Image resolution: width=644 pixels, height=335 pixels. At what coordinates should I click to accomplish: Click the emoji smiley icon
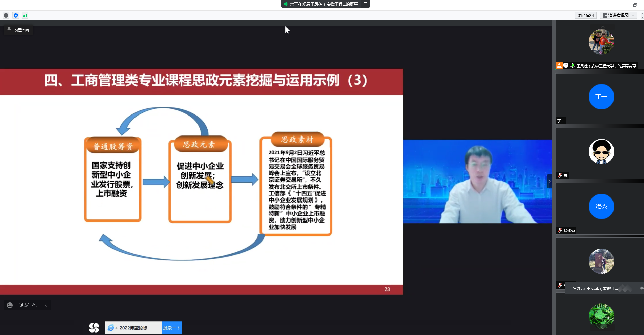(10, 305)
